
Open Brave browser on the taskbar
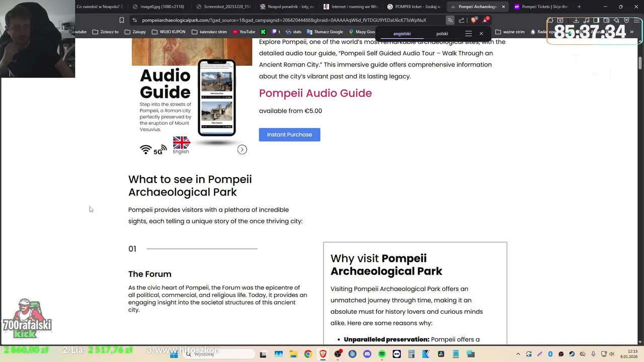[x=323, y=354]
